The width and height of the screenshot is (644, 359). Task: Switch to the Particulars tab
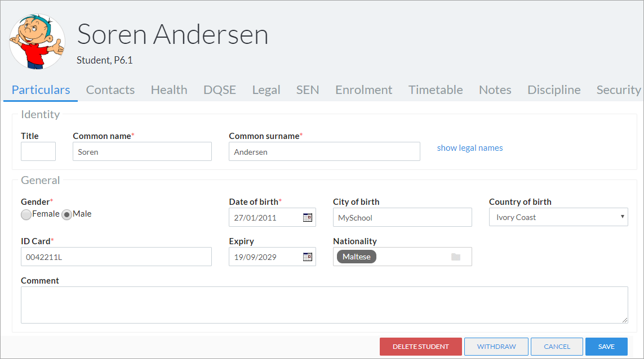point(41,89)
